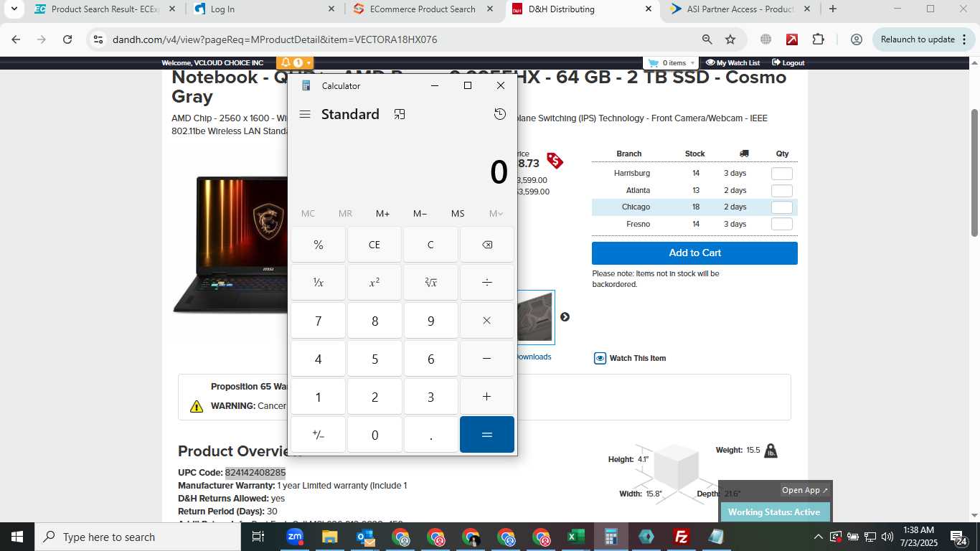Click the decimal point key
This screenshot has height=551, width=980.
tap(430, 435)
